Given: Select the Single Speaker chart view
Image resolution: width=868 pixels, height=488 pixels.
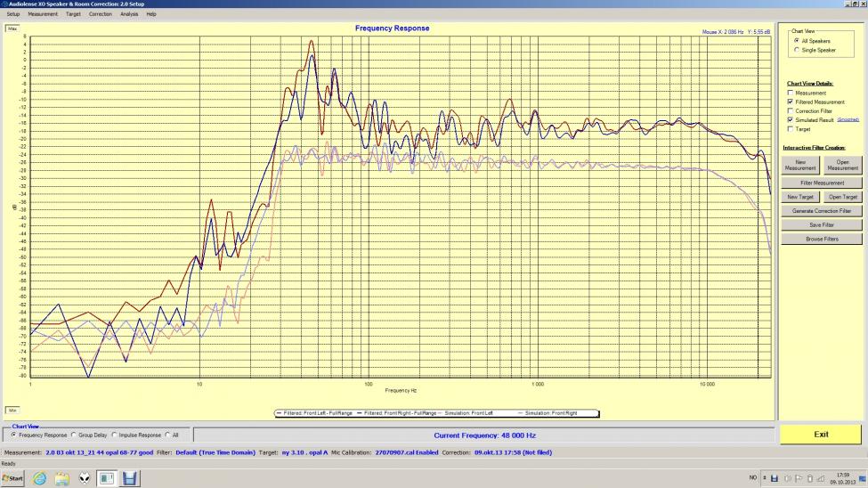Looking at the screenshot, I should [797, 50].
